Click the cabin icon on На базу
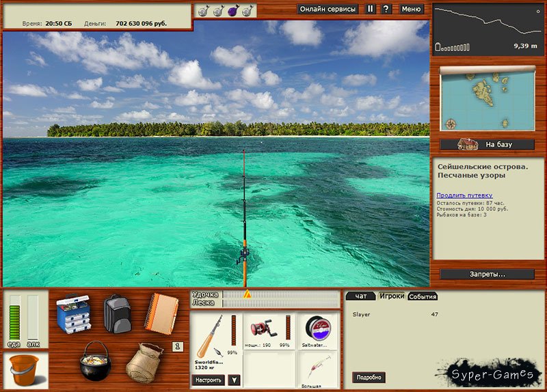Viewport: 547px width, 392px height. [468, 144]
